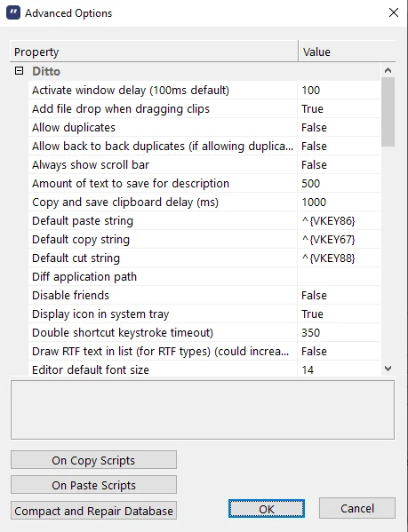Click the Ditto app icon in title bar
408x532 pixels.
pyautogui.click(x=13, y=13)
